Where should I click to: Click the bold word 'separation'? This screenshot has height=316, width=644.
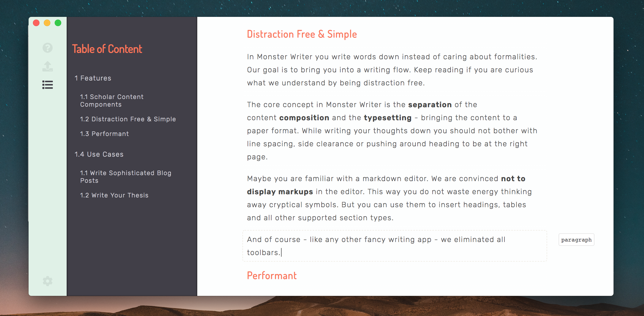click(x=430, y=105)
